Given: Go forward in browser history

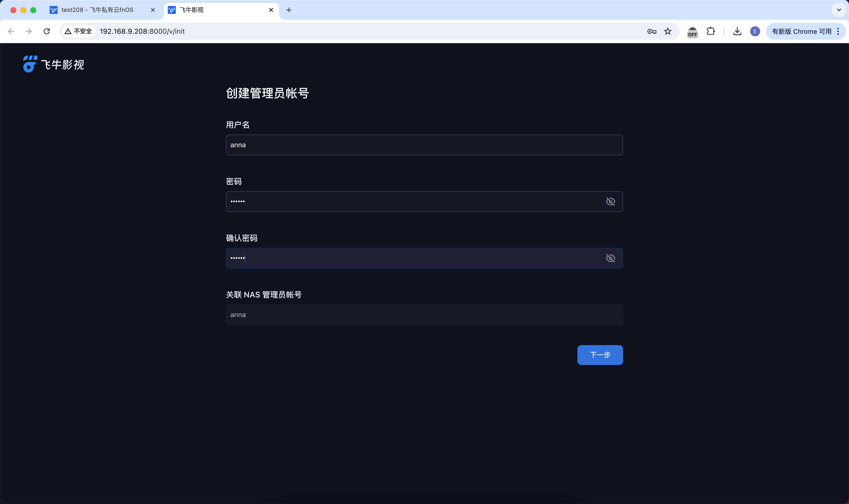Looking at the screenshot, I should [29, 31].
